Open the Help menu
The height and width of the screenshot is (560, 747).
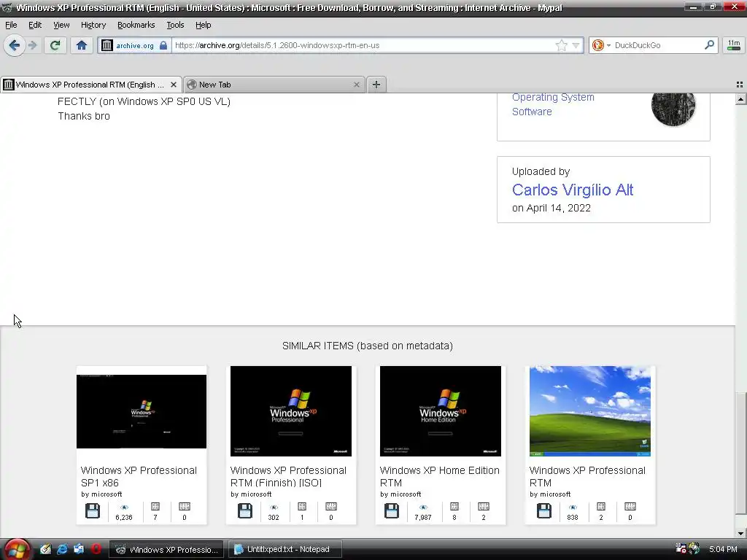pos(203,25)
